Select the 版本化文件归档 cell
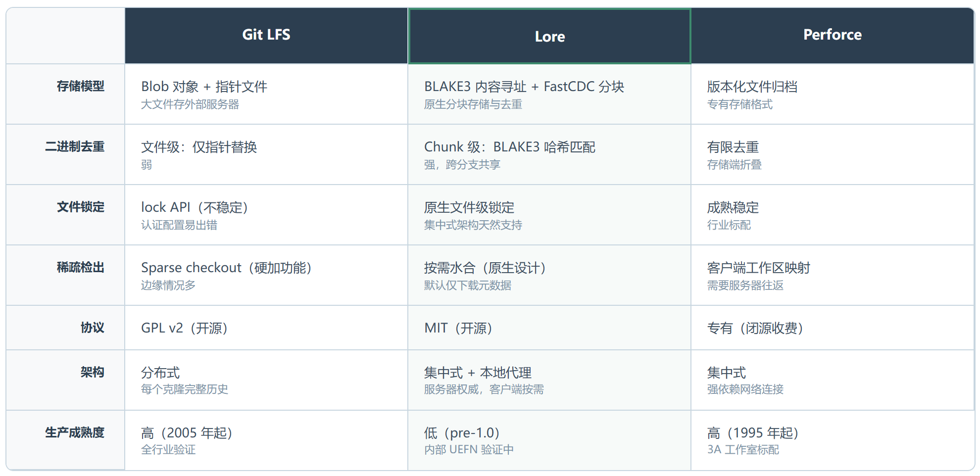The image size is (980, 476). [x=833, y=94]
